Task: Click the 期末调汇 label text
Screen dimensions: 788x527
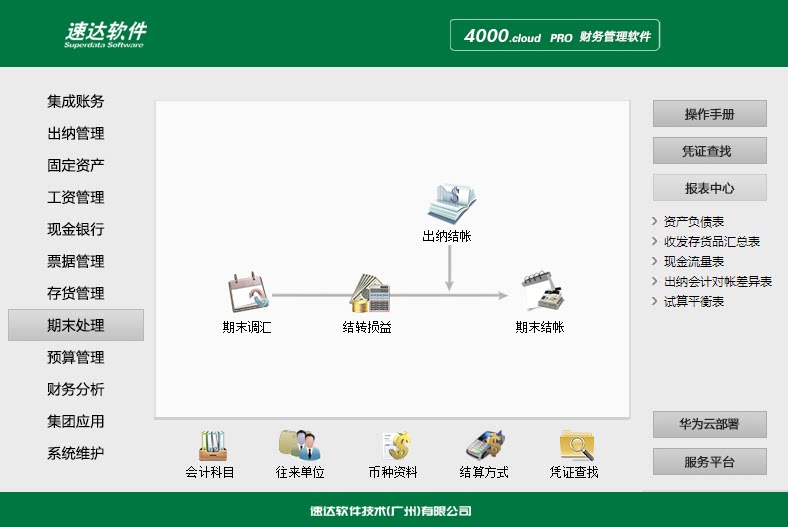Action: [x=247, y=328]
